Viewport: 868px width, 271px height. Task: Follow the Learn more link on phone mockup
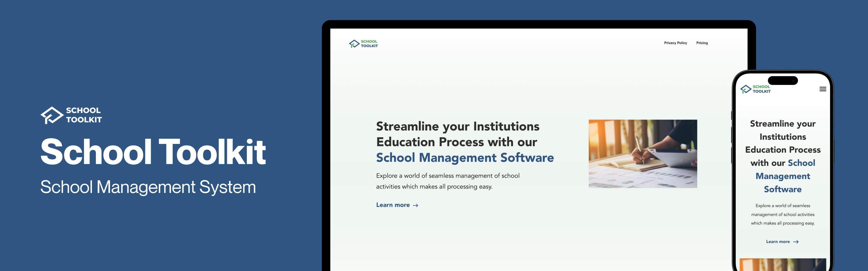coord(782,242)
